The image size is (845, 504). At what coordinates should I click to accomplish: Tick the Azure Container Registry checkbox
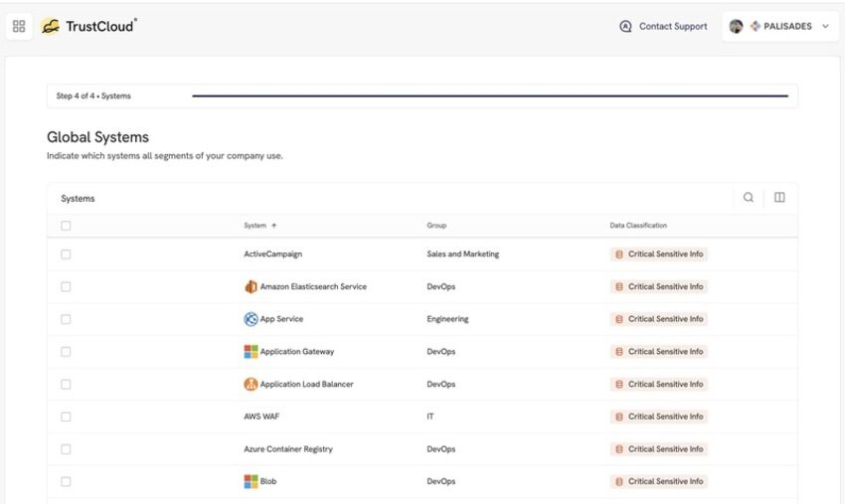pos(66,449)
